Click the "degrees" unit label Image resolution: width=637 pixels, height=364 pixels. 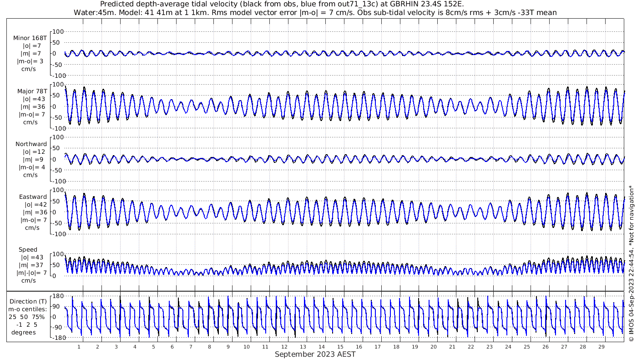[24, 332]
